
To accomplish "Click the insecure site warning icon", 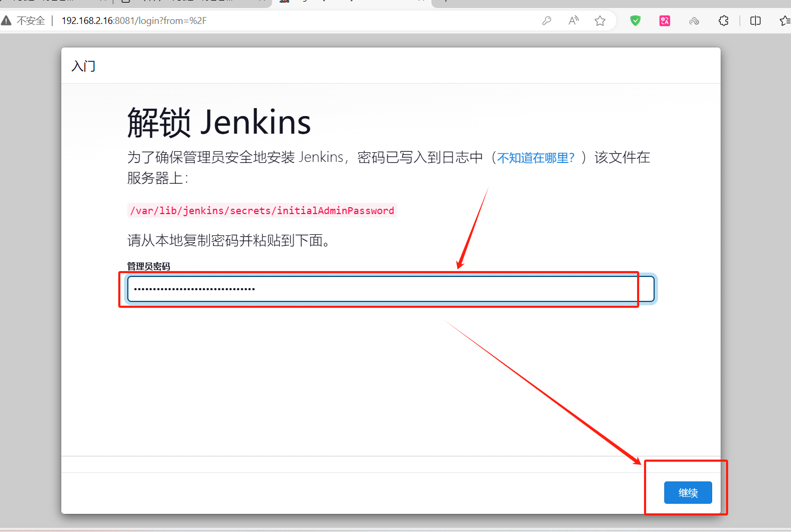I will (x=6, y=21).
